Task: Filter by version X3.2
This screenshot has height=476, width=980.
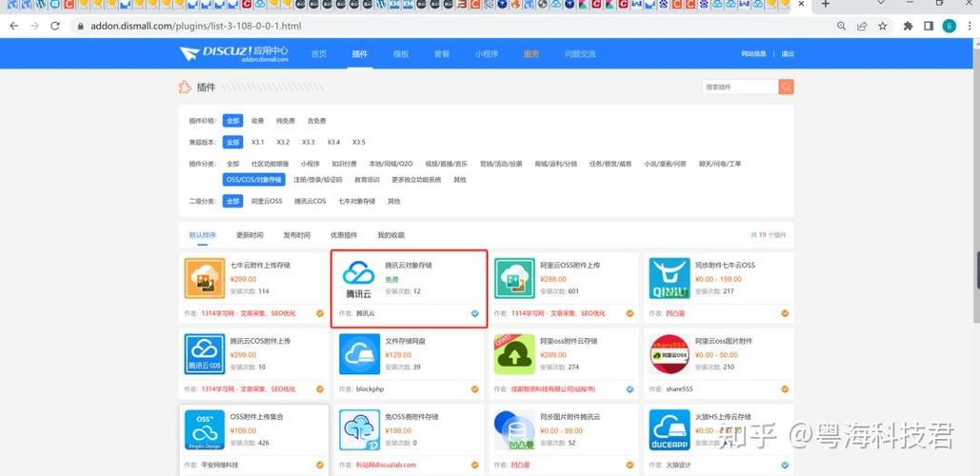Action: [283, 143]
